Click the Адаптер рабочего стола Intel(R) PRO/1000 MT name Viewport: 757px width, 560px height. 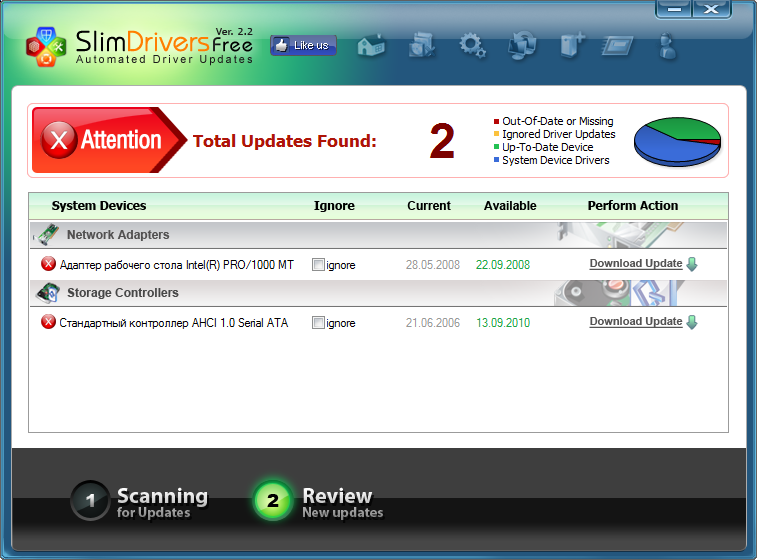point(176,265)
